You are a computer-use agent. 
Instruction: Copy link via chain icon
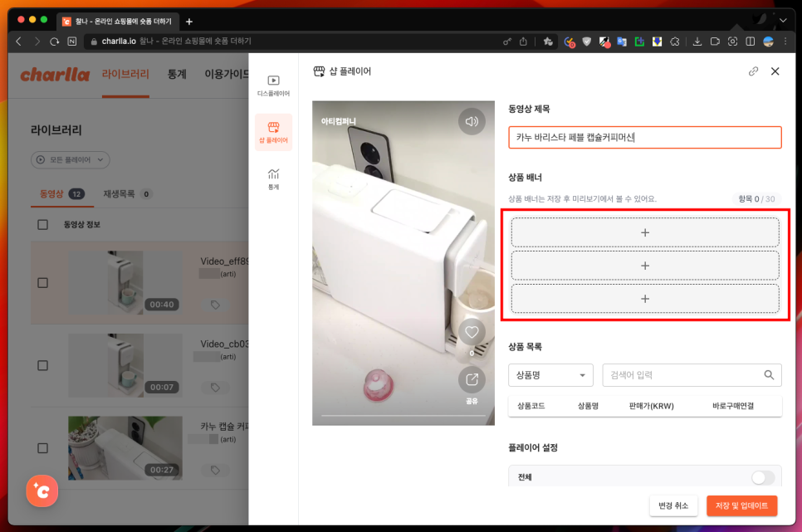[x=753, y=71]
